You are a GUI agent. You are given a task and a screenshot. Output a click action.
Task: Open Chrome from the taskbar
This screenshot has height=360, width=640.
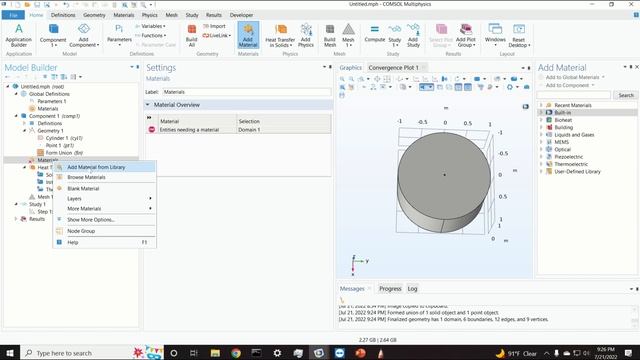(x=236, y=353)
